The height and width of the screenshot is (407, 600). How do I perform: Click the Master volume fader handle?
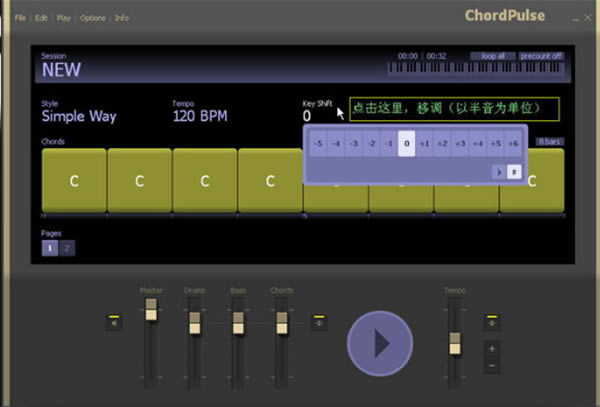click(x=151, y=313)
